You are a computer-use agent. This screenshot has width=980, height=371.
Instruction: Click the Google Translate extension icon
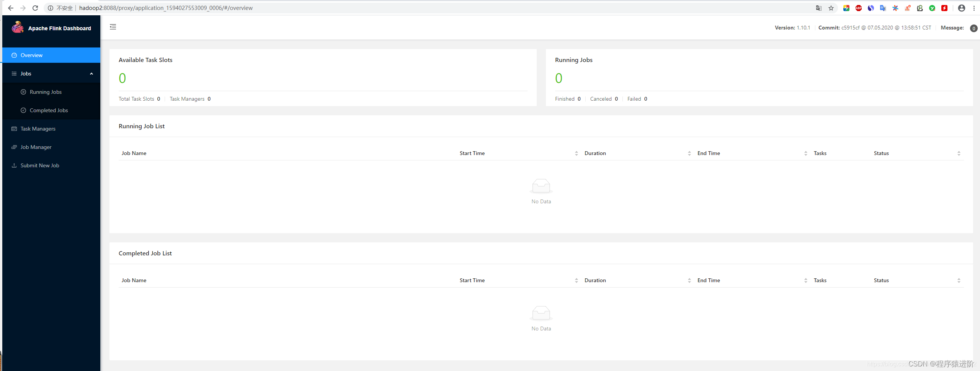(x=883, y=8)
